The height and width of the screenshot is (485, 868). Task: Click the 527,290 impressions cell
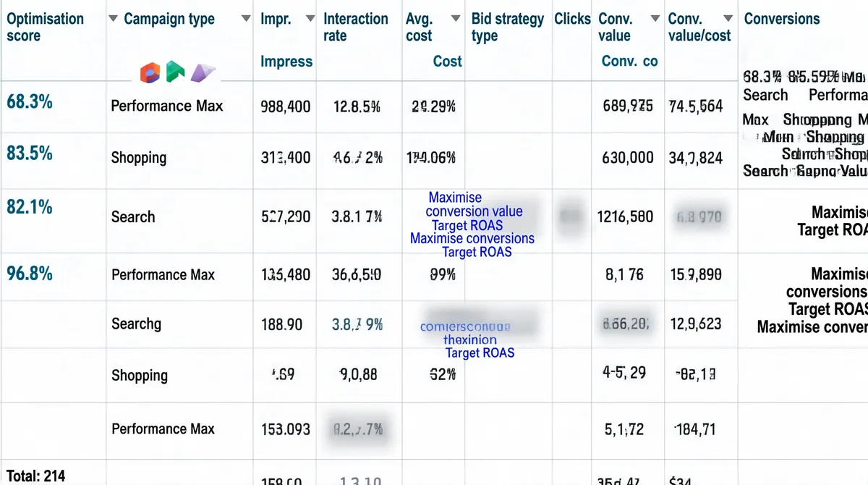285,216
